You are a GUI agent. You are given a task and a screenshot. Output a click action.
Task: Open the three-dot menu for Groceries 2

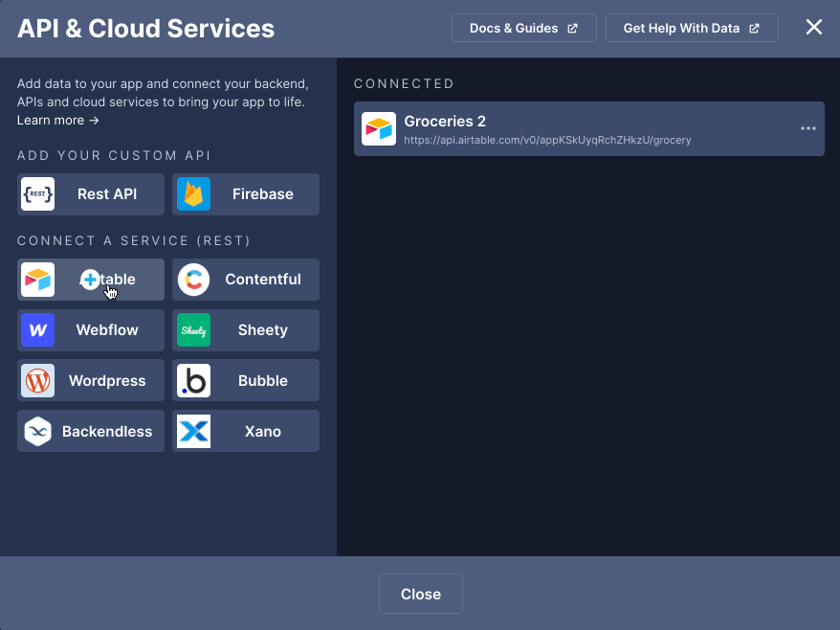pos(807,128)
